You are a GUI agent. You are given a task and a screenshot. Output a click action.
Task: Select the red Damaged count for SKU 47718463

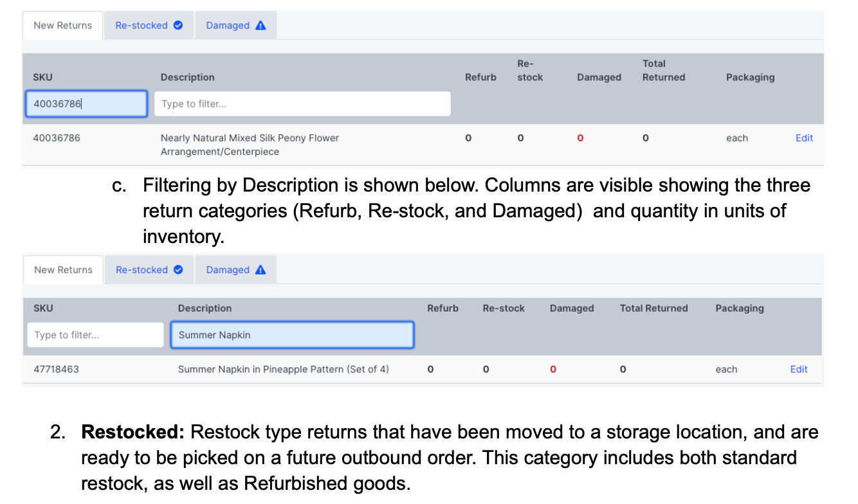[552, 369]
